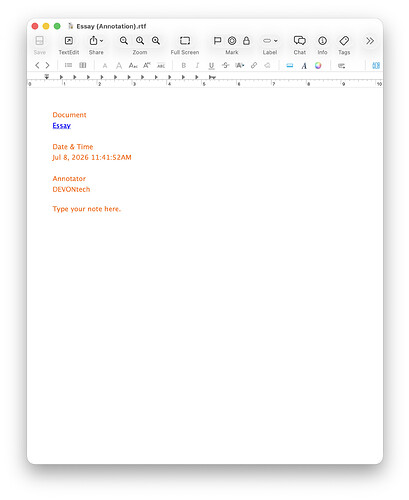Click the table columns icon

(x=83, y=65)
